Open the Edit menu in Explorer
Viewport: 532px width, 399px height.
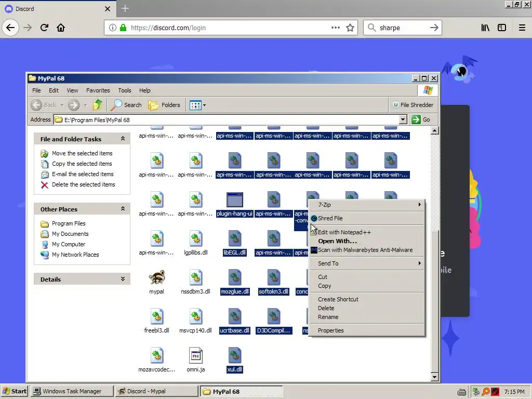[54, 90]
